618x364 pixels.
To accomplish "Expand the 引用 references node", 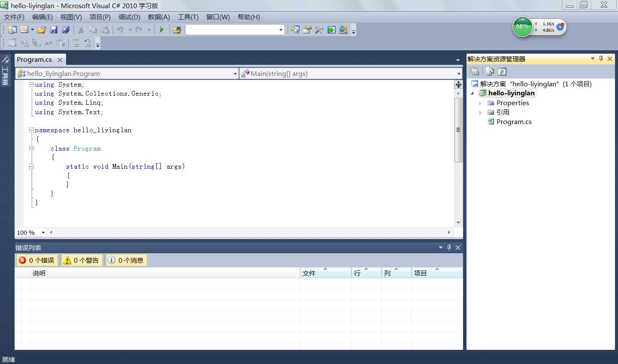I will 481,112.
